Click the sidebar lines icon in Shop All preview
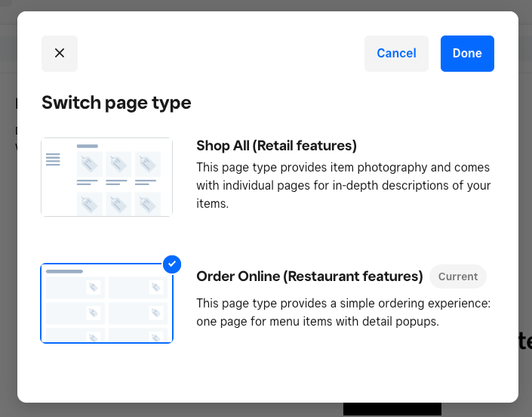Viewport: 532px width, 417px height. 53,159
